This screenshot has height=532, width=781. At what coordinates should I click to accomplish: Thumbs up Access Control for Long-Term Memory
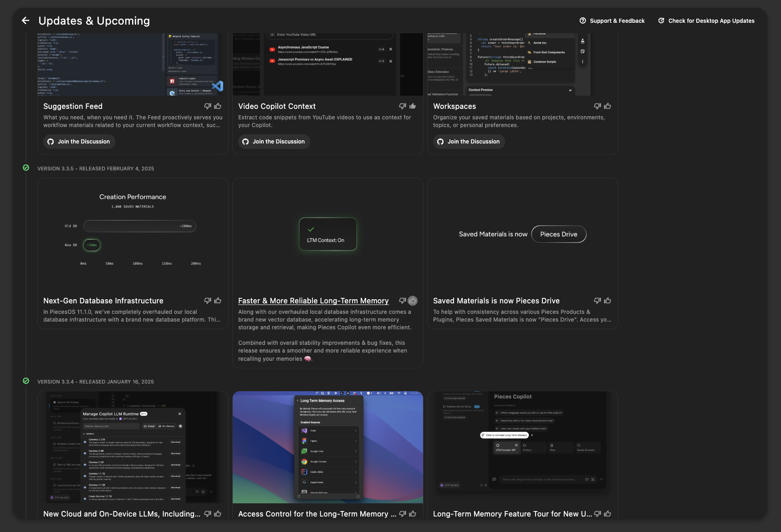click(x=413, y=514)
